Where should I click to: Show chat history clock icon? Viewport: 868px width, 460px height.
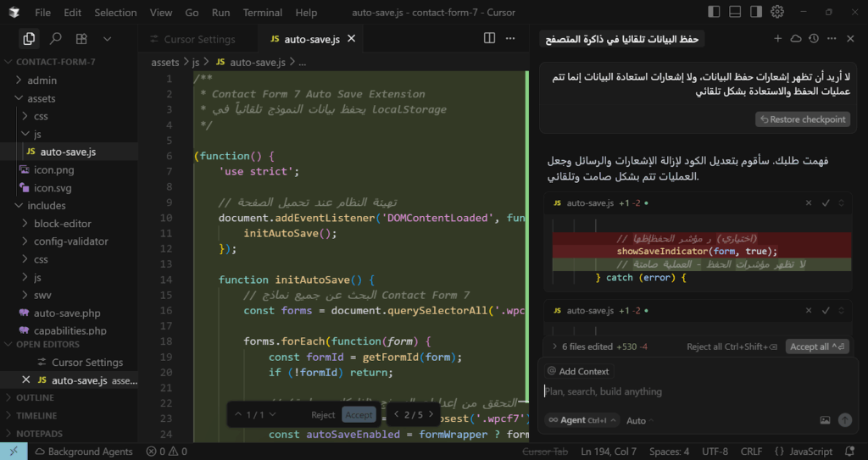click(x=813, y=39)
